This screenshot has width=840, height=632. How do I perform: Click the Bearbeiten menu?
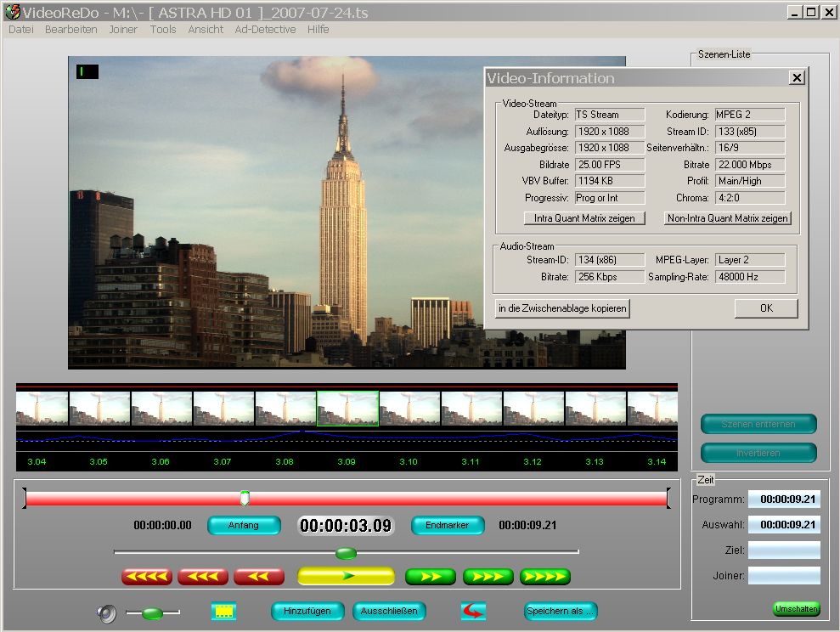[71, 29]
